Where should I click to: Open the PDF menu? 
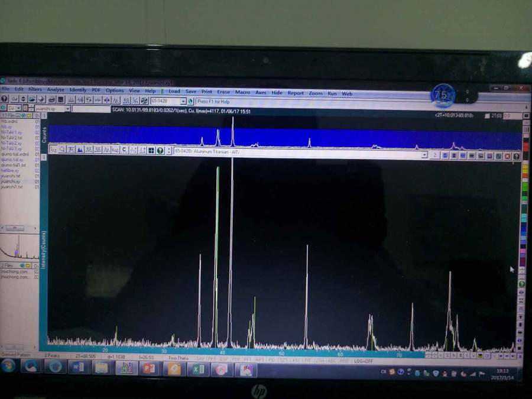(96, 90)
